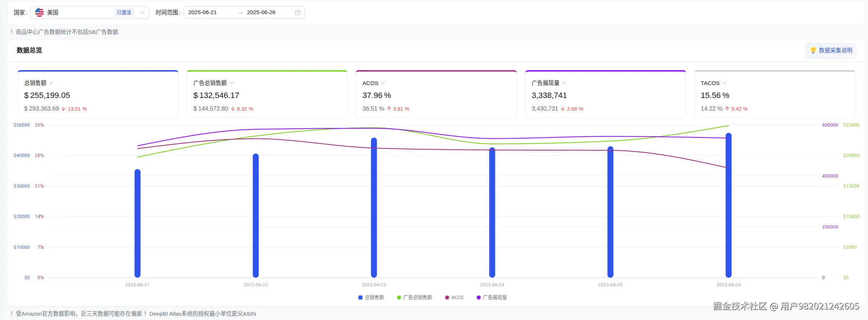
Task: Expand the 总销售额 metric dropdown chevron
Action: coord(51,83)
